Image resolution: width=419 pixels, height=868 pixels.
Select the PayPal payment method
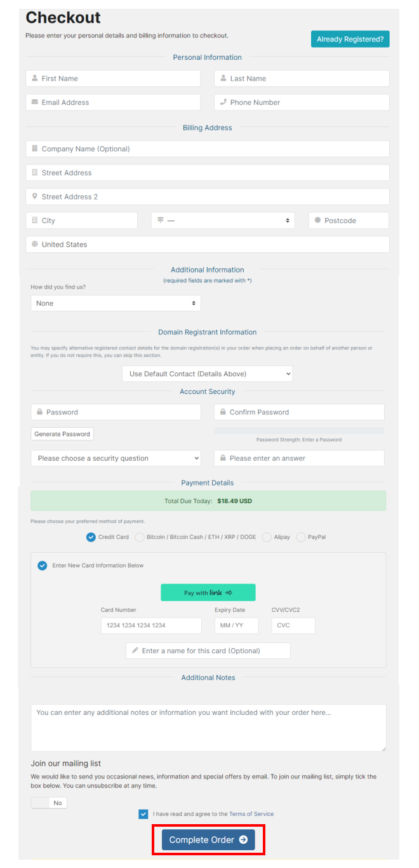coord(301,537)
